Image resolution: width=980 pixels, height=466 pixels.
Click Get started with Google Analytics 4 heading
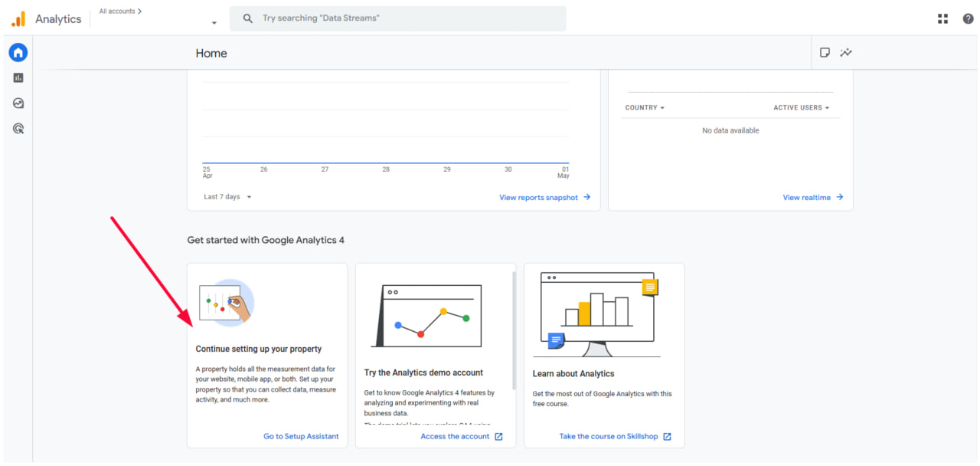266,241
